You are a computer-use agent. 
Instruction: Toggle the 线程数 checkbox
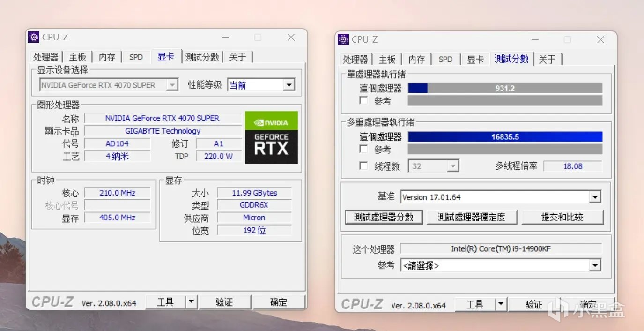click(363, 166)
